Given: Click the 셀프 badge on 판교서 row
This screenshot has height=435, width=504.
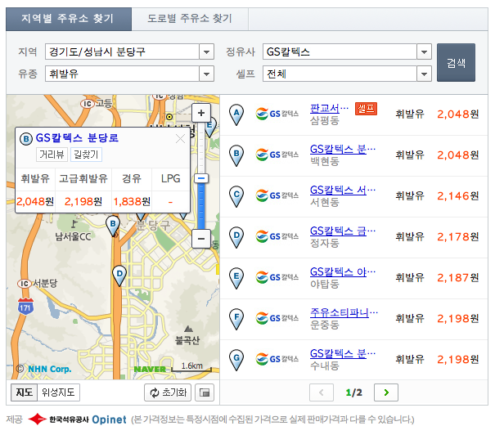Looking at the screenshot, I should tap(366, 109).
